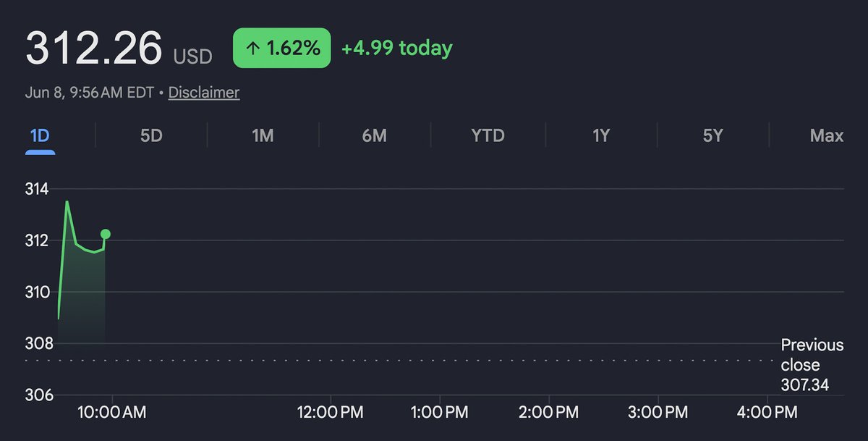868x441 pixels.
Task: Click the 10:00 AM axis label
Action: (112, 413)
